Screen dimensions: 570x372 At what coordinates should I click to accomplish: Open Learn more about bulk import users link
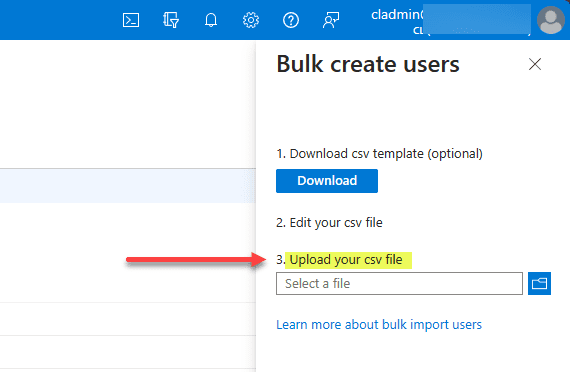379,324
